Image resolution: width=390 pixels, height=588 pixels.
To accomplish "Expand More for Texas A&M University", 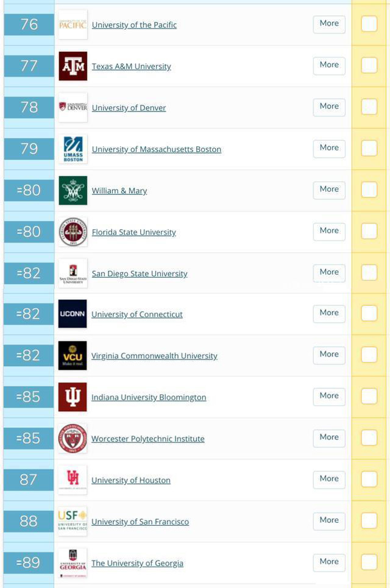I will click(x=329, y=65).
